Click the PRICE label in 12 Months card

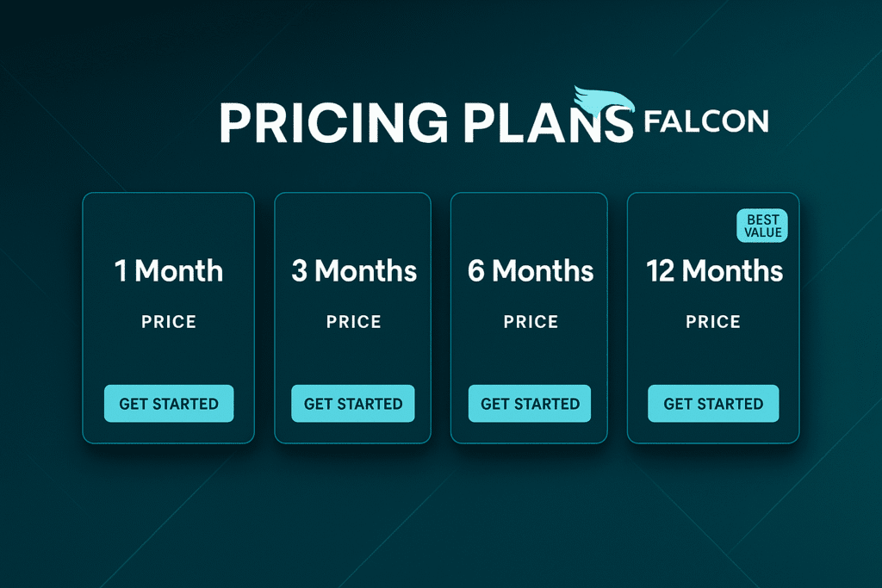(x=713, y=322)
